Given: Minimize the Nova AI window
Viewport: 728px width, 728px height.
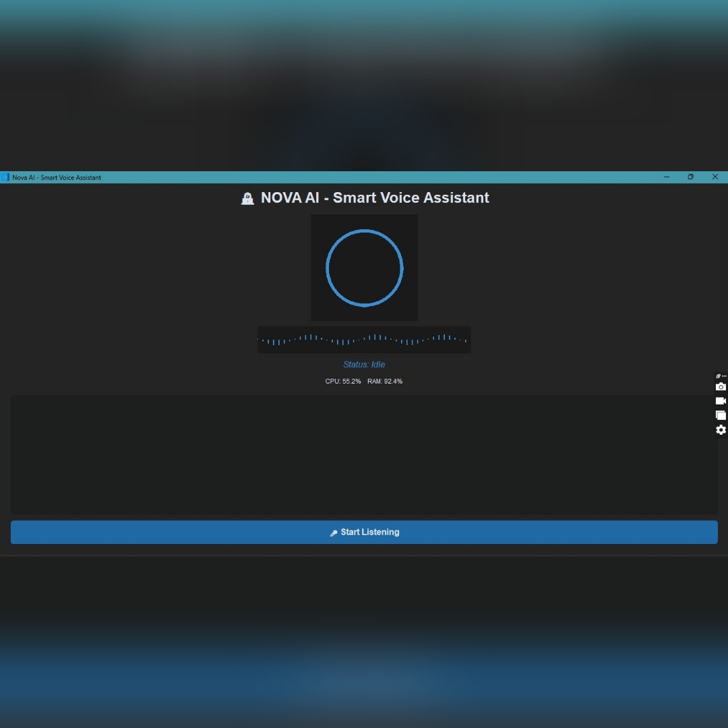Looking at the screenshot, I should [x=667, y=177].
